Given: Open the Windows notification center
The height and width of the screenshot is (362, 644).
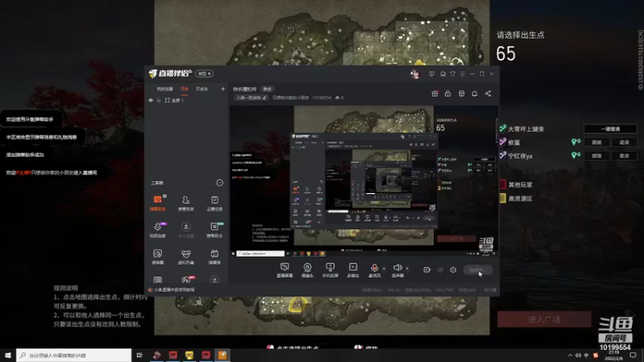Looking at the screenshot, I should 633,355.
